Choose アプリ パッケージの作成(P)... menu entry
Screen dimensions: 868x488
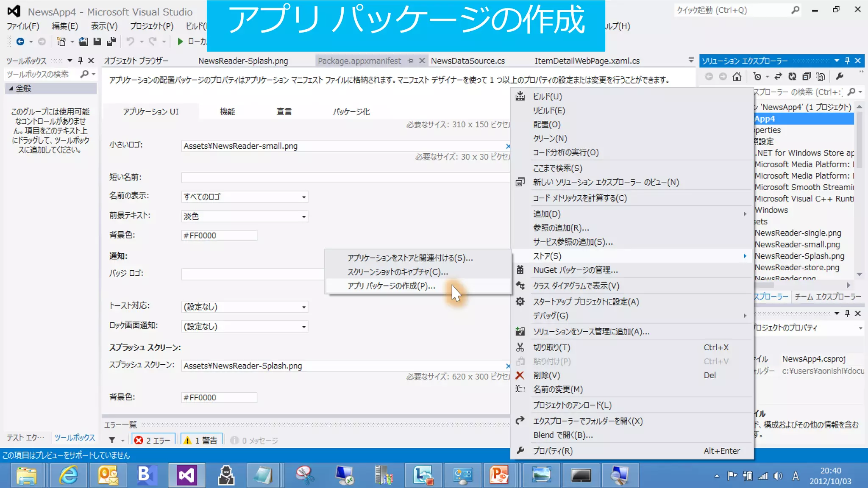[391, 286]
